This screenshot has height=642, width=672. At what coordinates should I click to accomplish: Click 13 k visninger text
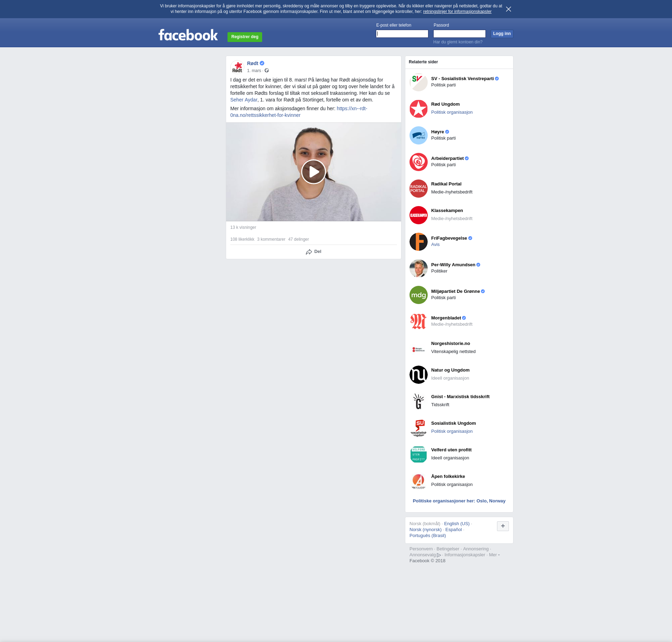pyautogui.click(x=243, y=227)
